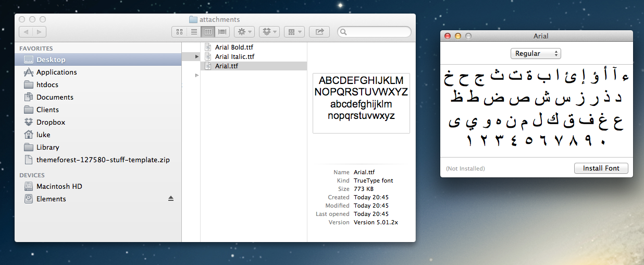The image size is (644, 265).
Task: Open Documents in the sidebar
Action: coord(98,97)
